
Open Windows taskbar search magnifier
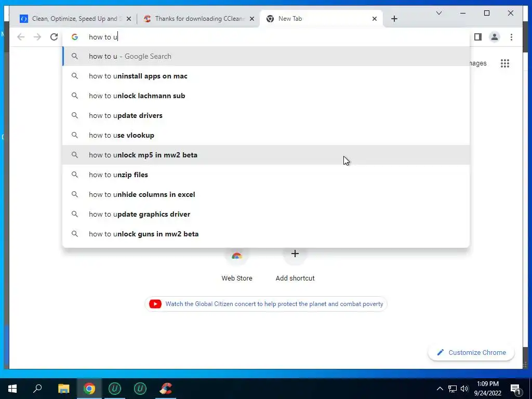(x=37, y=389)
